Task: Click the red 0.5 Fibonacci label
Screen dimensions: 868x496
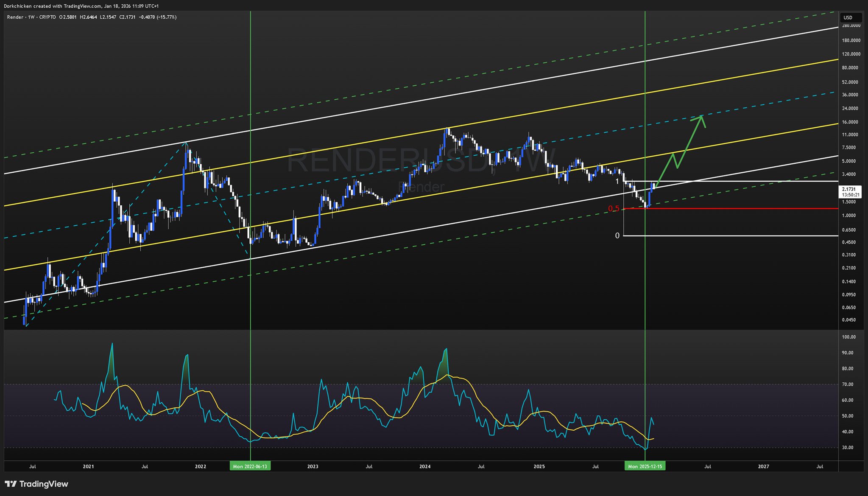Action: coord(614,208)
